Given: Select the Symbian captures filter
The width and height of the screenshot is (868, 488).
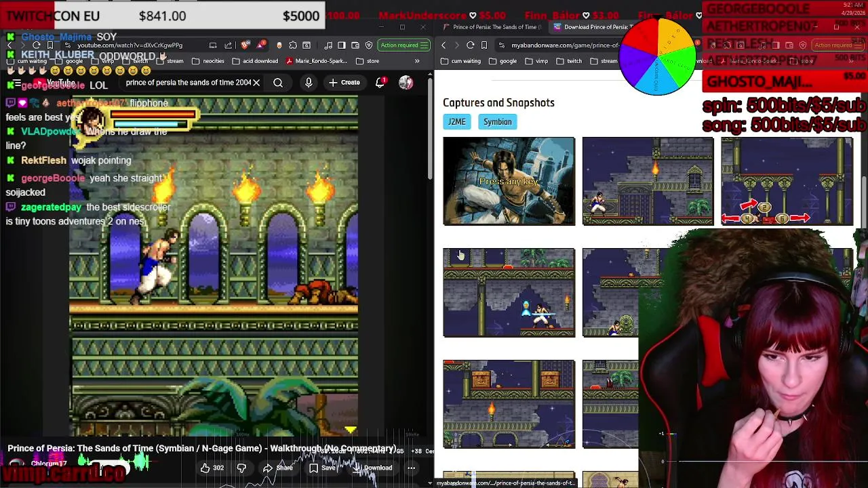Looking at the screenshot, I should [498, 122].
